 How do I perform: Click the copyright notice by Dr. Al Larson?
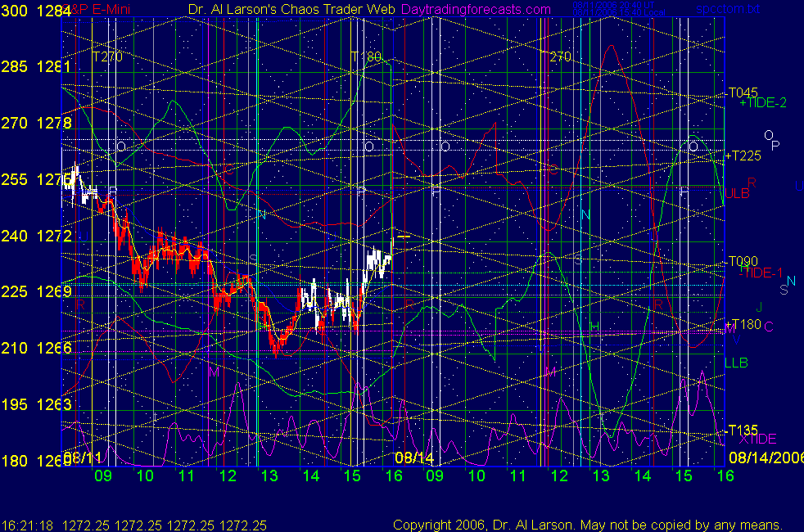588,525
